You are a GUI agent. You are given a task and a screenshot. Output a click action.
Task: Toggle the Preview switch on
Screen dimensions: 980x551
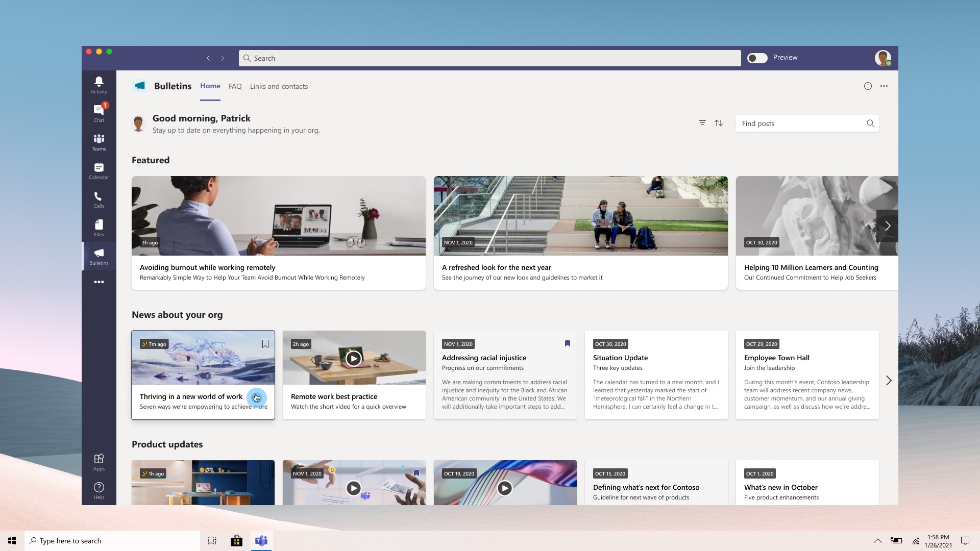[757, 58]
